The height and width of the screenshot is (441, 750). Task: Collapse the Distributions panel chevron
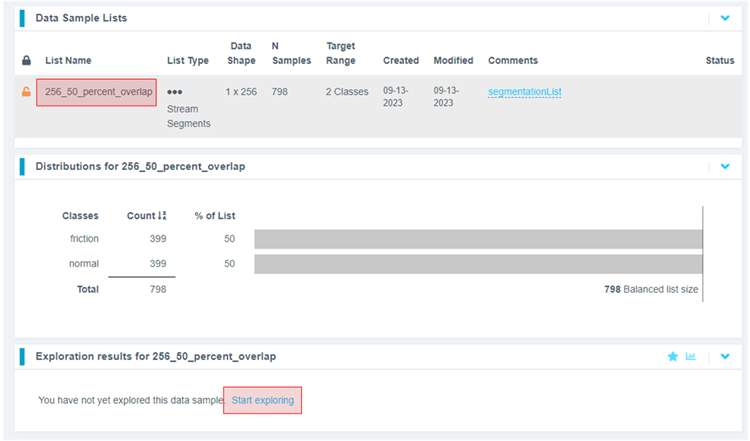pos(725,167)
